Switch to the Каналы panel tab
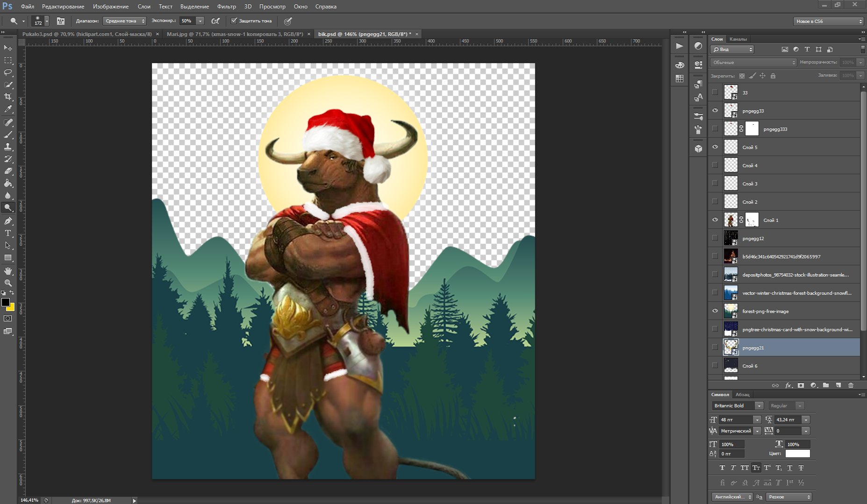The image size is (867, 504). [738, 39]
